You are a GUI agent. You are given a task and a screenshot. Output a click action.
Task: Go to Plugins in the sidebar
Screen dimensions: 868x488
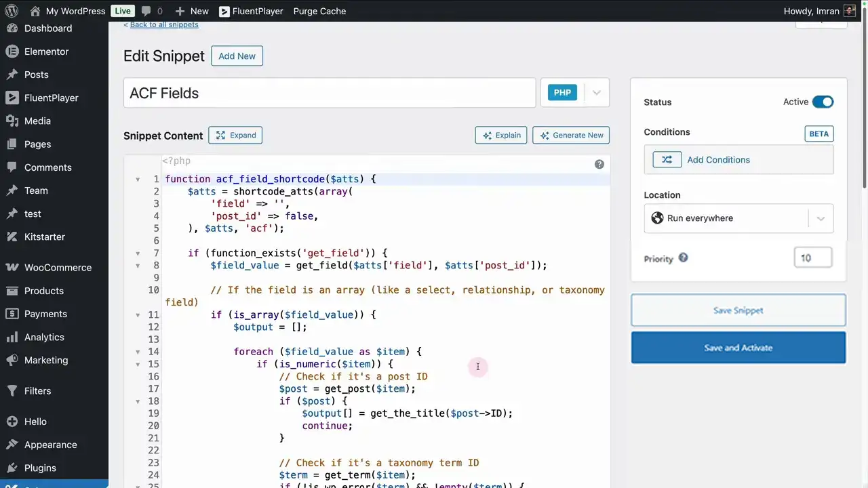point(40,468)
